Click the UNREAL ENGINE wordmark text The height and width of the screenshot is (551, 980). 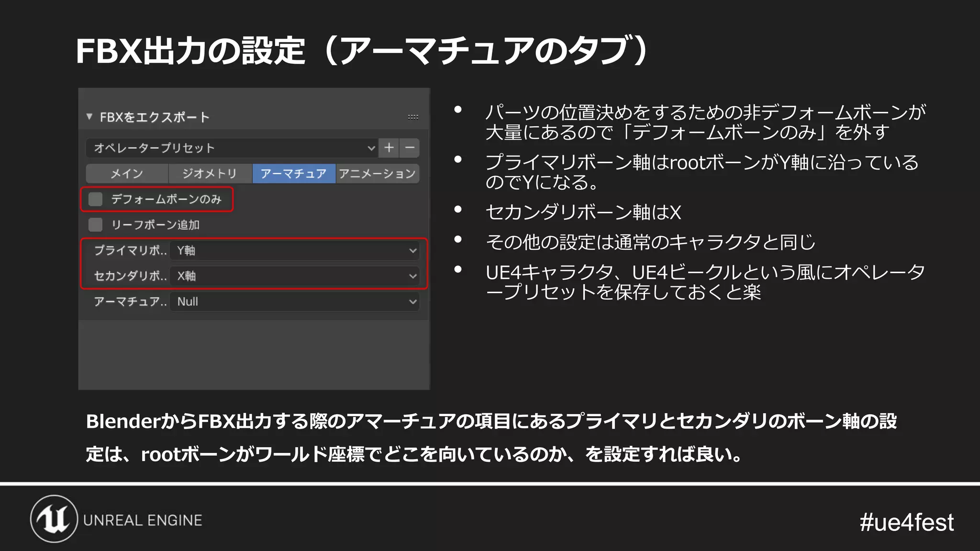[143, 520]
